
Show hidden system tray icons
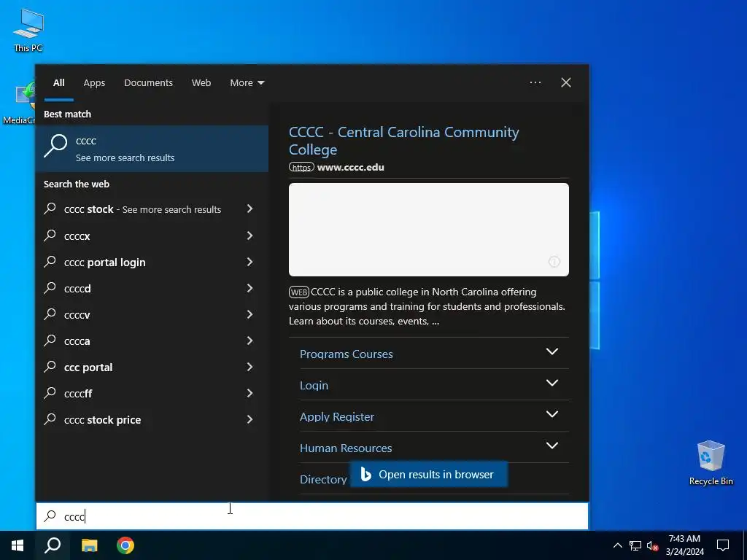(617, 545)
